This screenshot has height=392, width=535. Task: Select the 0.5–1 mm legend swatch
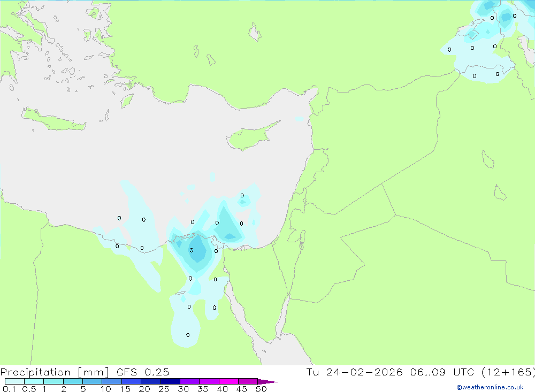point(34,381)
